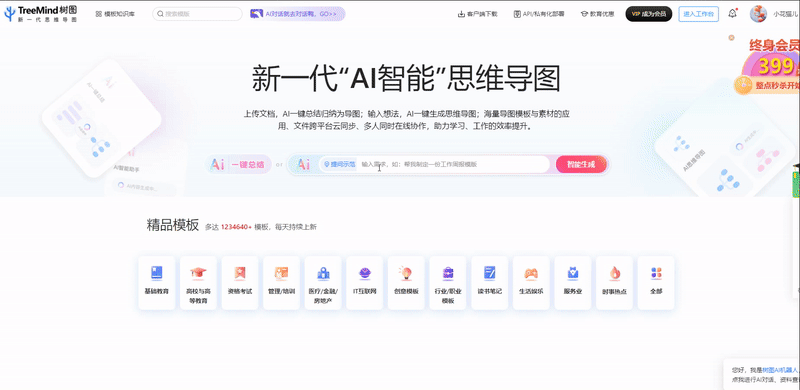Viewport: 800px width, 390px height.
Task: Open 服务业 template category
Action: click(x=572, y=282)
